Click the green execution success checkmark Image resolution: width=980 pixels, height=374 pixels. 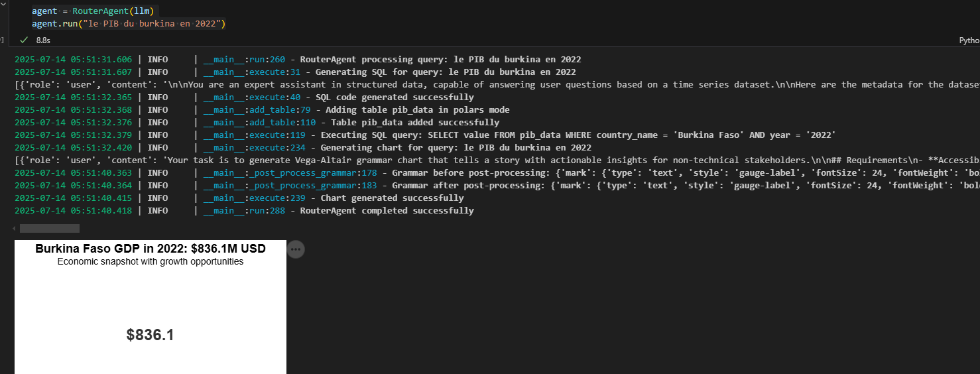click(x=24, y=40)
